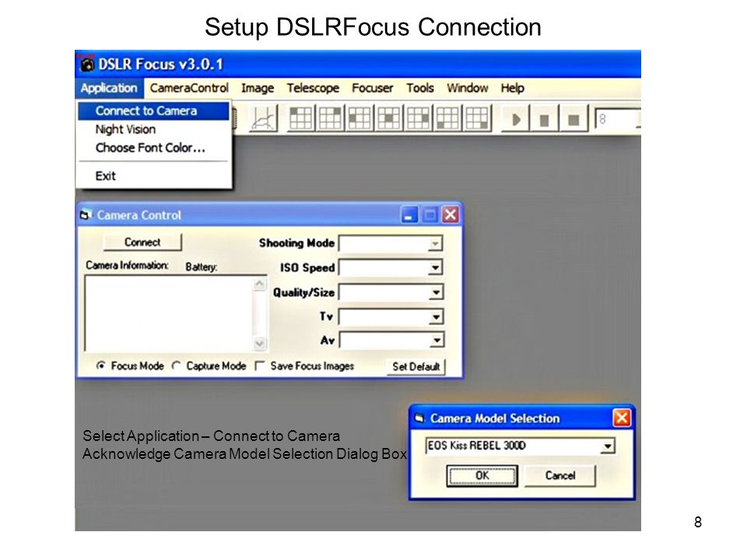
Task: Select the top-left grid region icon
Action: (300, 118)
